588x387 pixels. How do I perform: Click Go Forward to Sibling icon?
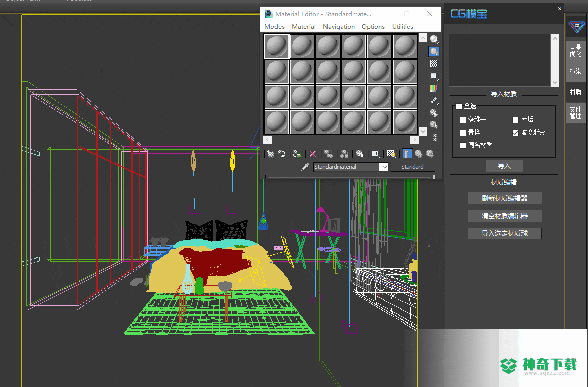coord(430,154)
